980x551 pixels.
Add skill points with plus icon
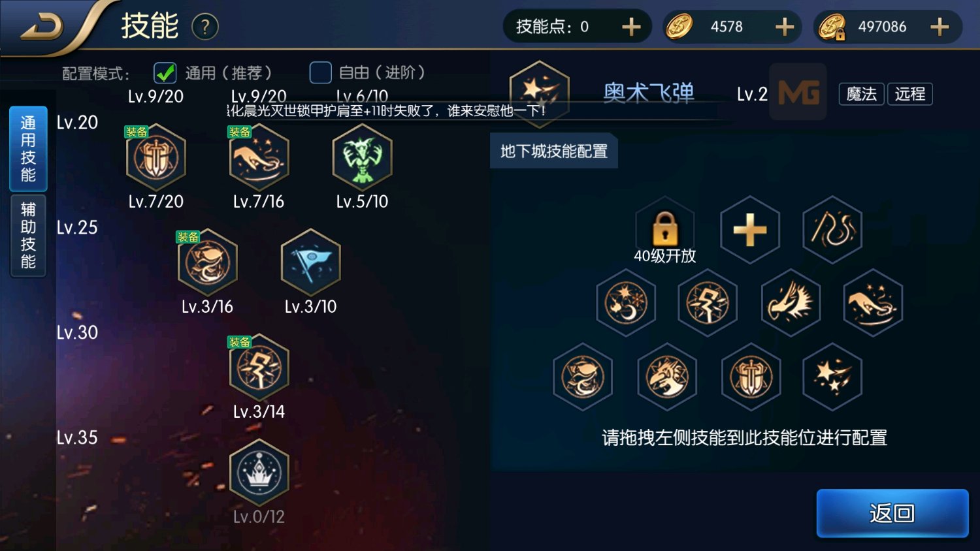pos(631,27)
